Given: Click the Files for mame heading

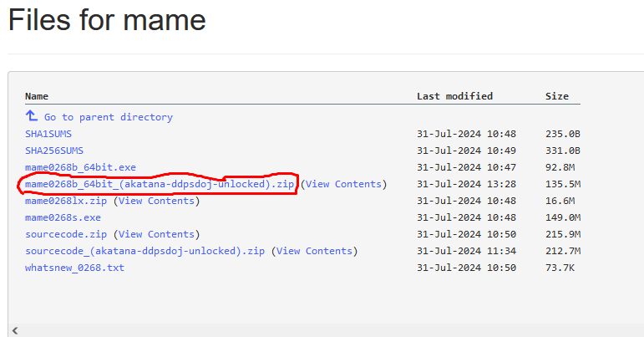Looking at the screenshot, I should 107,20.
